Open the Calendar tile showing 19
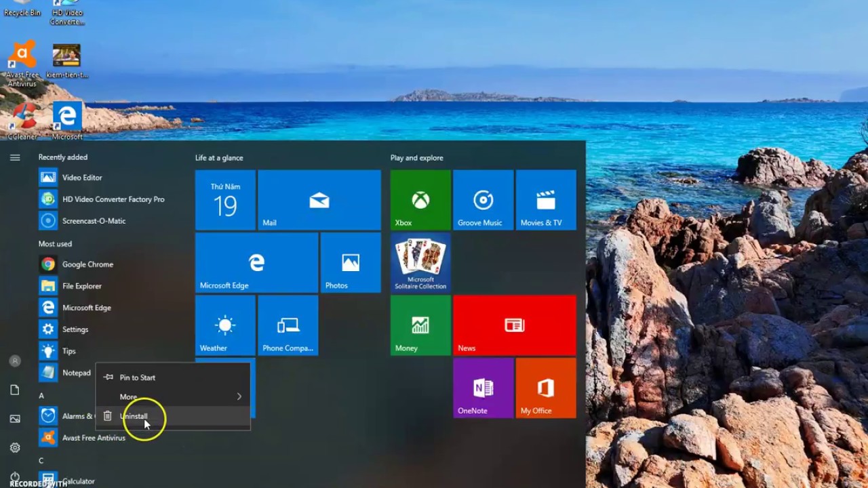The image size is (868, 488). [225, 200]
